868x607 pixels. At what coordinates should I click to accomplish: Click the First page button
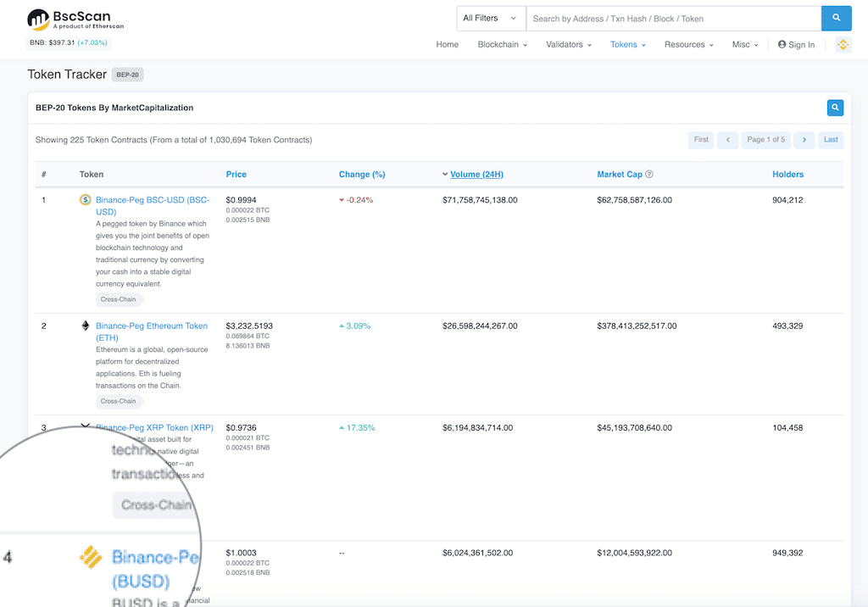701,140
